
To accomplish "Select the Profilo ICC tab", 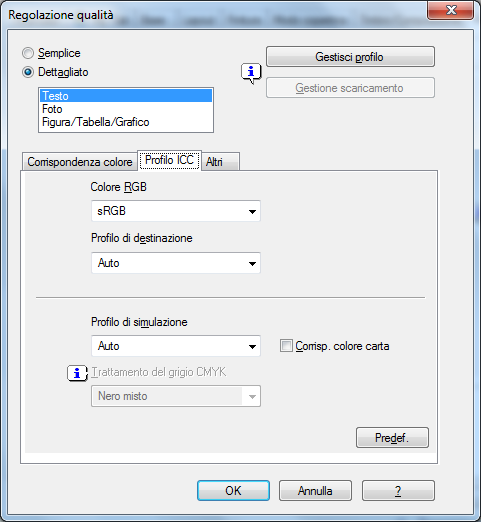I will point(169,160).
